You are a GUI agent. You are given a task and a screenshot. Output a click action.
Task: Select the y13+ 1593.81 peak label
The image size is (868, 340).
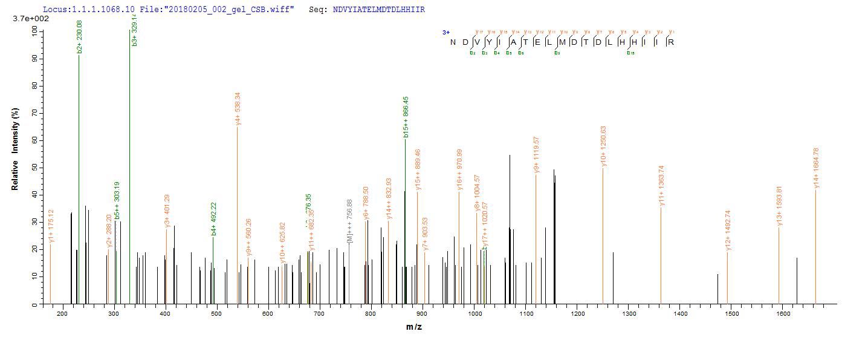(x=779, y=206)
